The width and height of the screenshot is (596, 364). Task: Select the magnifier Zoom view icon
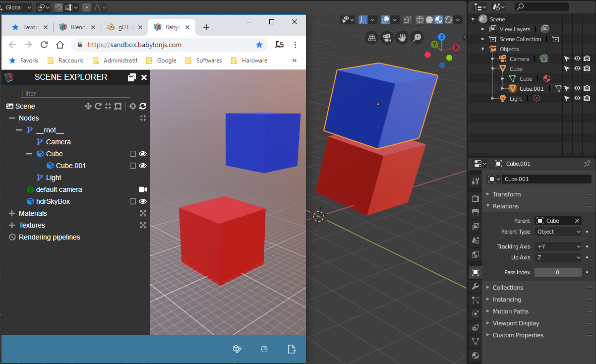[418, 37]
